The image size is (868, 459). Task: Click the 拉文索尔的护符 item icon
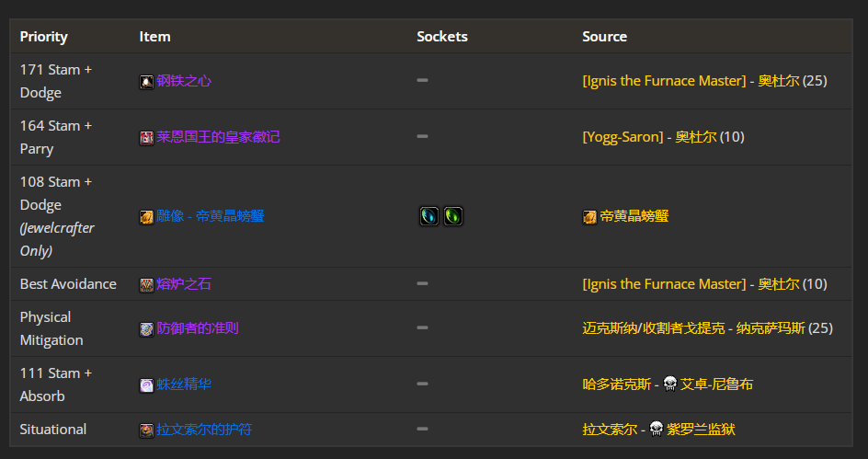point(146,430)
